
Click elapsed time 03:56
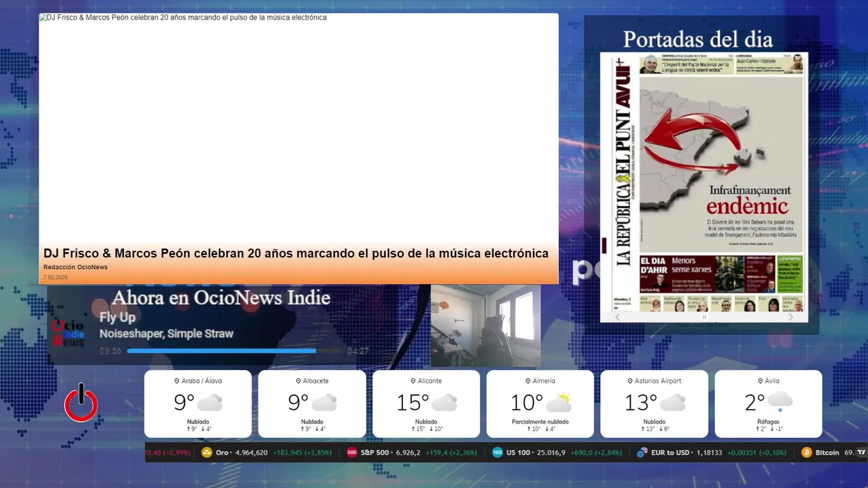tap(111, 351)
